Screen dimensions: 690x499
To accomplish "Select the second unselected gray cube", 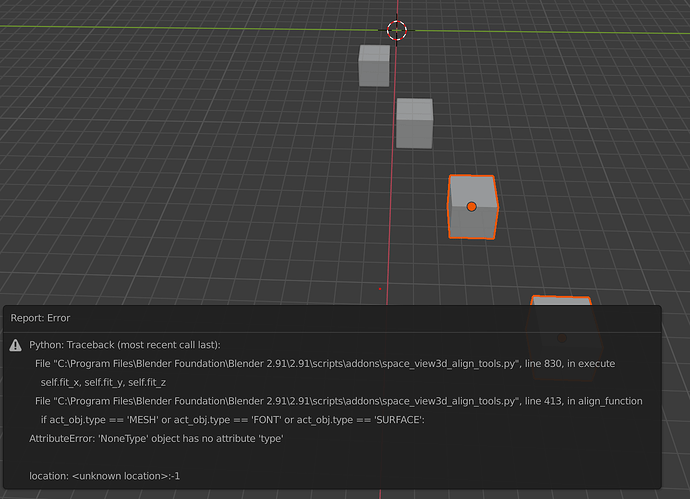I will [x=414, y=124].
